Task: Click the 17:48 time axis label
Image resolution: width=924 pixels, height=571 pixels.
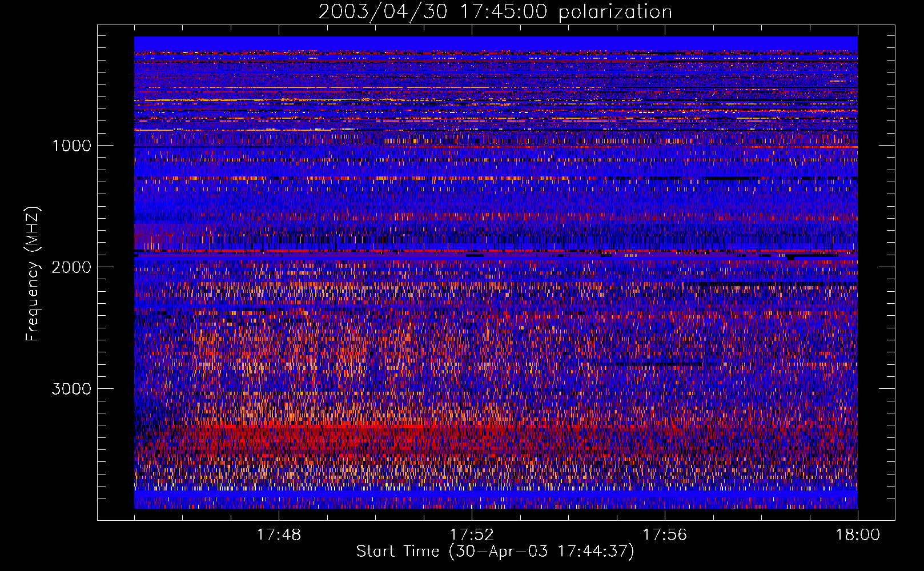Action: point(279,535)
